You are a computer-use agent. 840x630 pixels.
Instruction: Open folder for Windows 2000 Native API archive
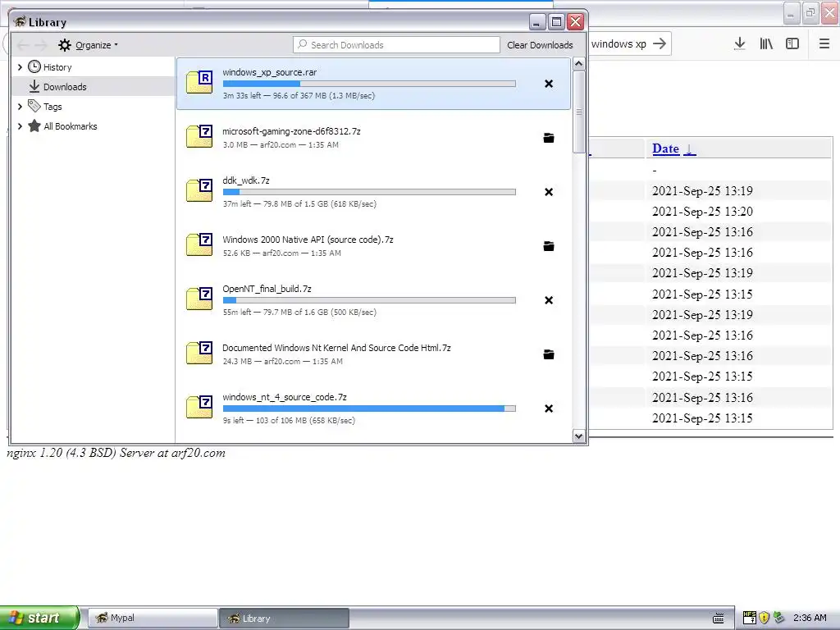pos(549,246)
